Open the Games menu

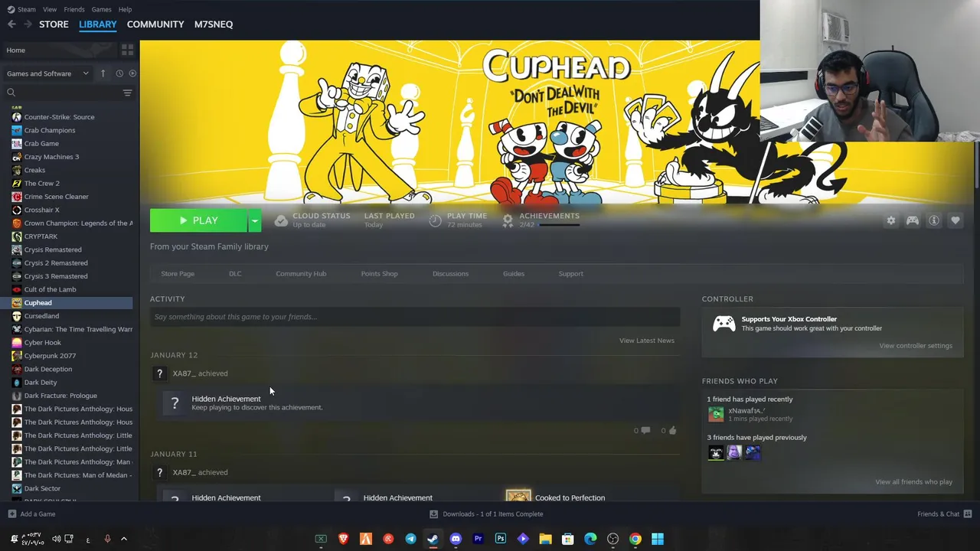[x=101, y=9]
